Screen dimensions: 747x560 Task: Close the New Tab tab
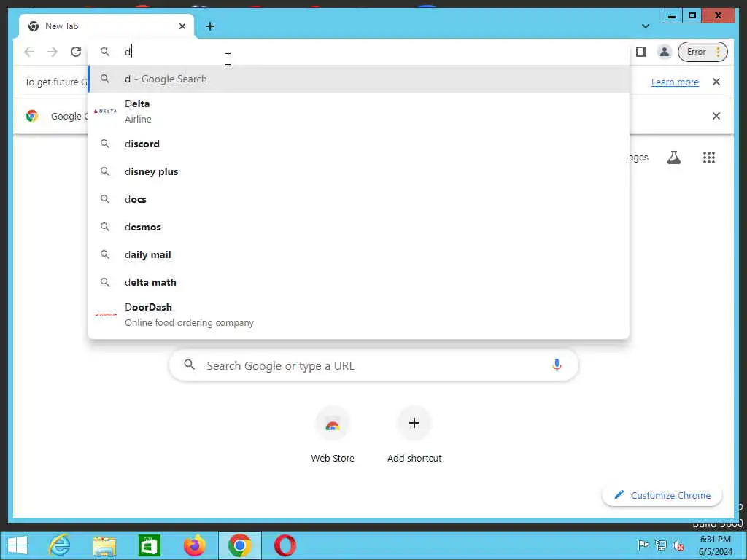(x=182, y=26)
